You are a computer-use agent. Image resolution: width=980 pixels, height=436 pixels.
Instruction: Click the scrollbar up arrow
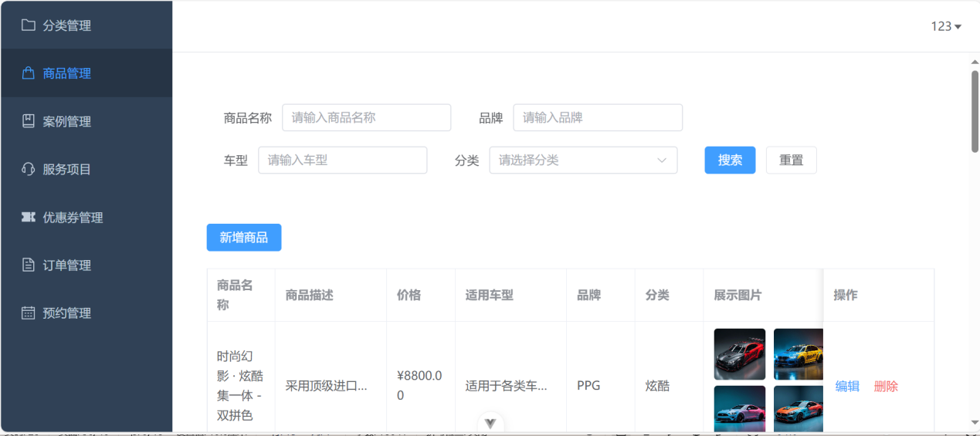tap(975, 62)
